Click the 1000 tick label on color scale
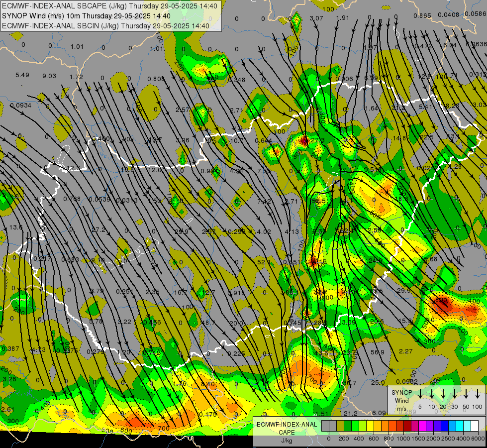This screenshot has width=487, height=448. pyautogui.click(x=403, y=439)
